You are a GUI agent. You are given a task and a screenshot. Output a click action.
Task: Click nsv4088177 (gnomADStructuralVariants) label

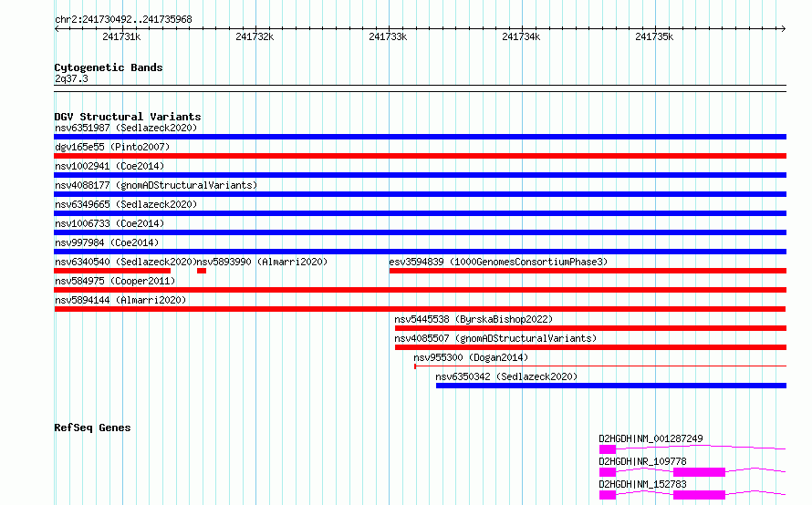156,185
